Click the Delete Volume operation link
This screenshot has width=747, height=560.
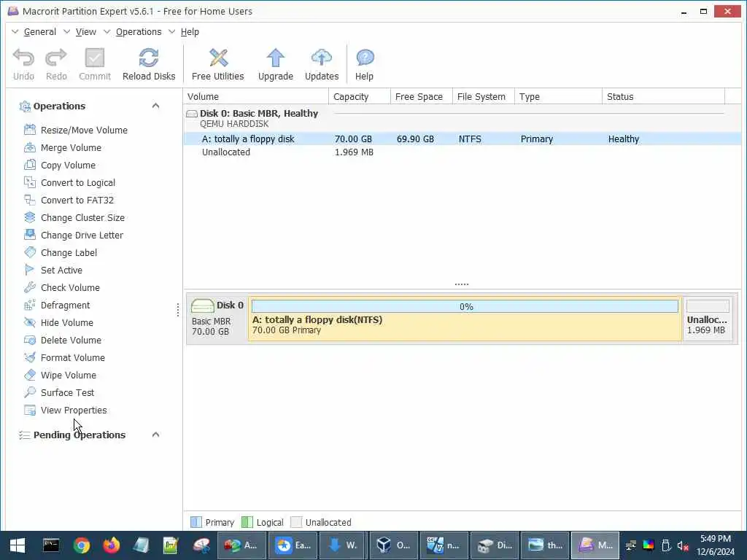click(71, 340)
